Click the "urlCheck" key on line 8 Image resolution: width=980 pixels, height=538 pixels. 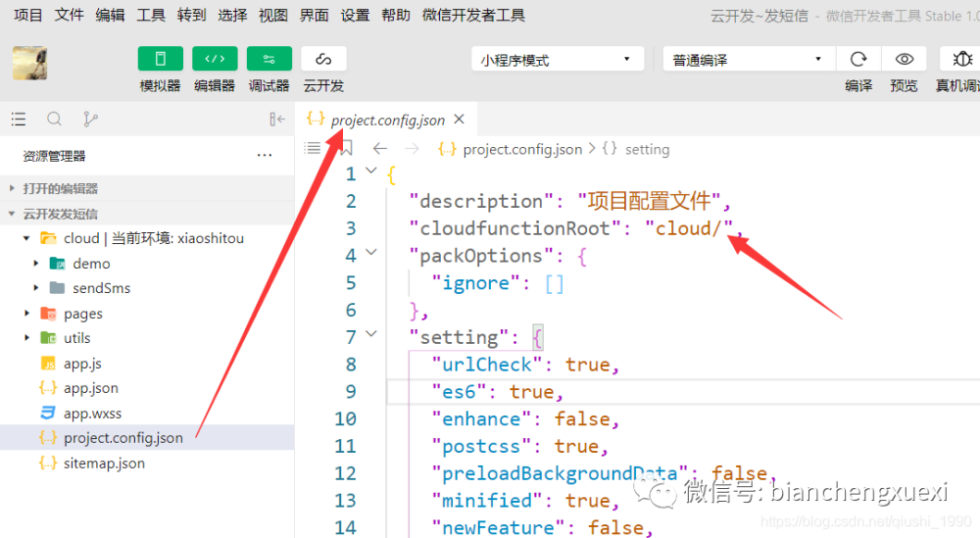pyautogui.click(x=487, y=365)
